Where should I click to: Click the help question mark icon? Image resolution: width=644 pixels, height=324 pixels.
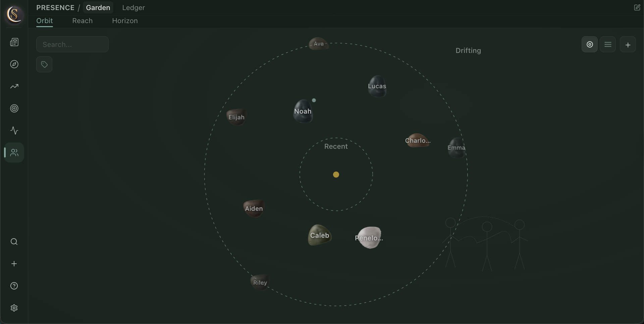pyautogui.click(x=14, y=286)
